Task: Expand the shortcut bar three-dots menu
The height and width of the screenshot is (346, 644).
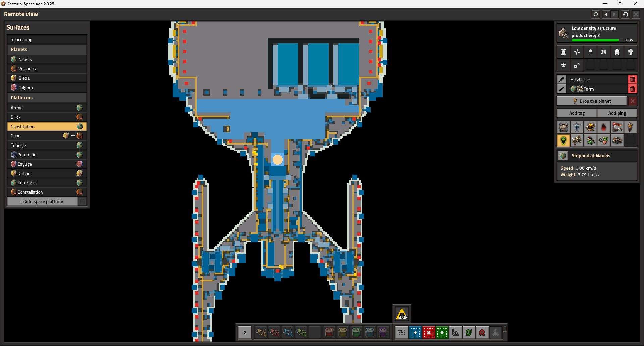Action: (505, 329)
